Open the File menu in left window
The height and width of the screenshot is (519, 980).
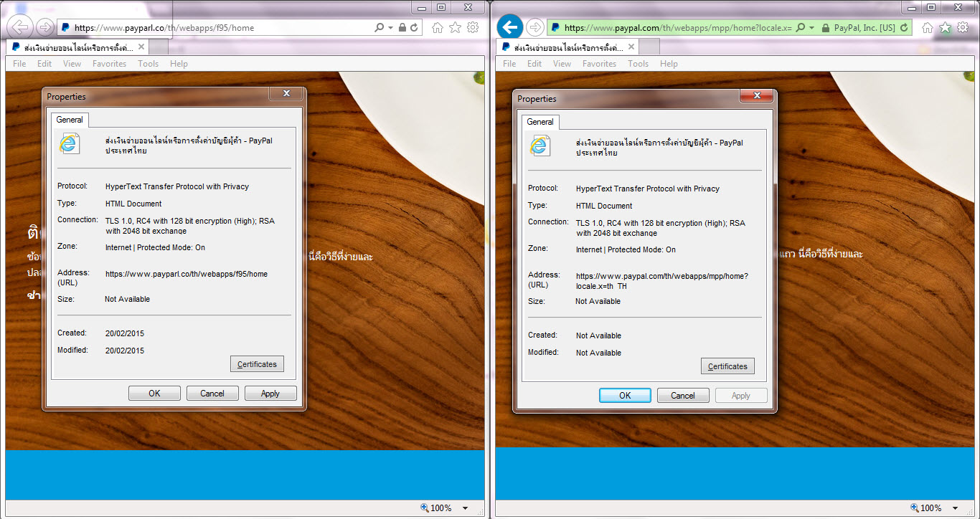pos(19,64)
